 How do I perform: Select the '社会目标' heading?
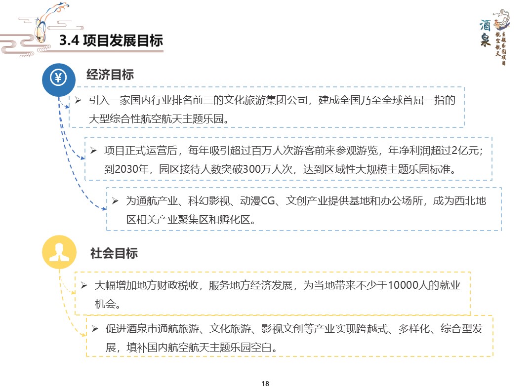(x=114, y=253)
